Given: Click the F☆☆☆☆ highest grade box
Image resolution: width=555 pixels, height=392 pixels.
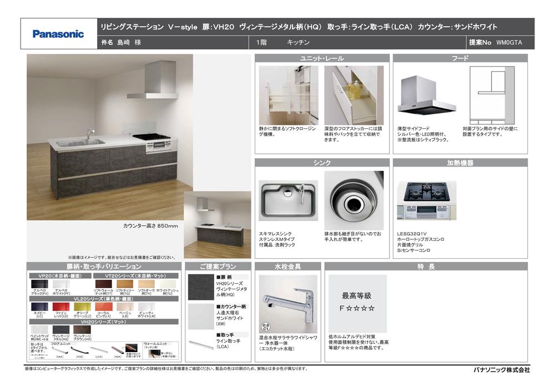Looking at the screenshot, I should coord(357,304).
